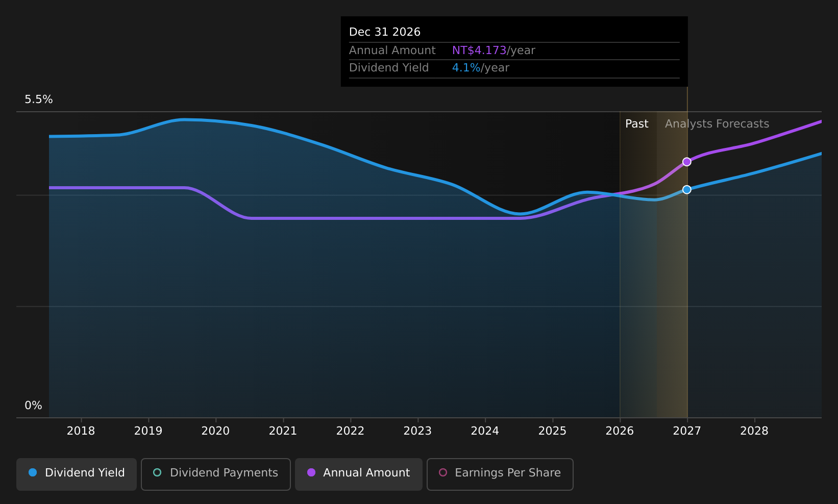
Task: Select the purple Annual Amount data point
Action: [x=687, y=162]
